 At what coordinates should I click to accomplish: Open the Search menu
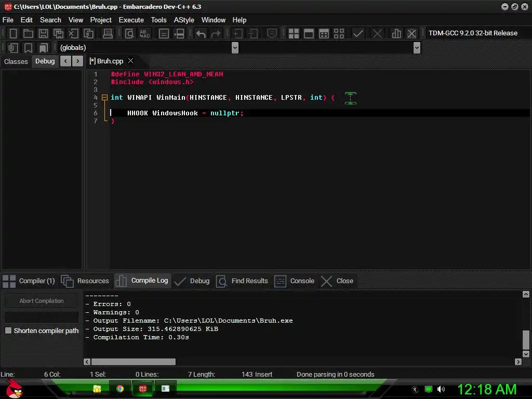pos(50,20)
